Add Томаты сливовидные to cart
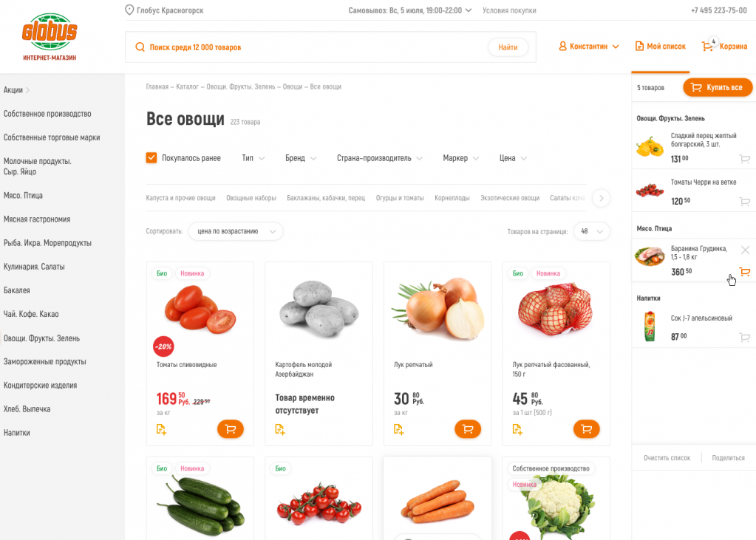Viewport: 756px width, 540px height. point(230,428)
